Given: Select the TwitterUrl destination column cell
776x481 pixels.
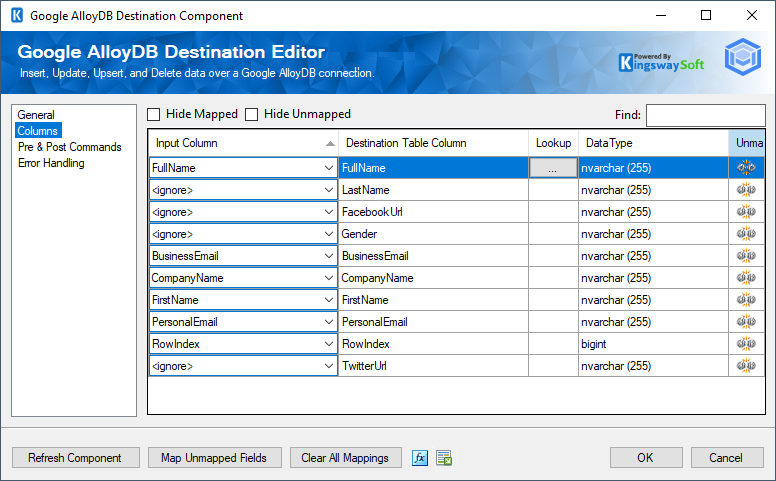Looking at the screenshot, I should tap(433, 366).
